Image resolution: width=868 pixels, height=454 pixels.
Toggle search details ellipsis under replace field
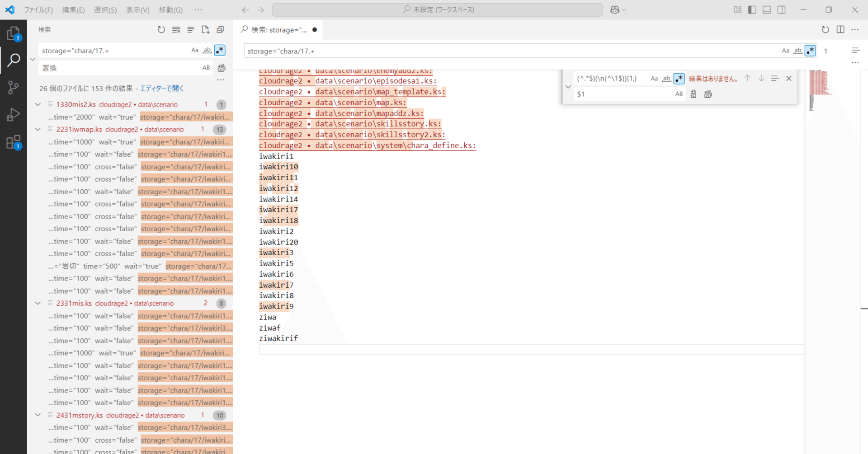point(221,80)
